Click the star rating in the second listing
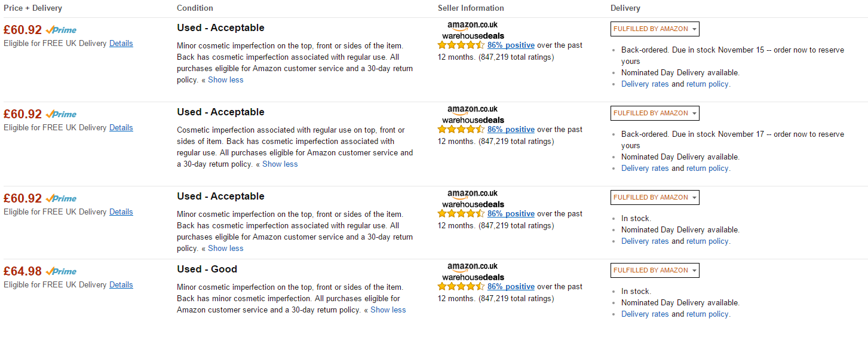The image size is (868, 340). (x=461, y=129)
